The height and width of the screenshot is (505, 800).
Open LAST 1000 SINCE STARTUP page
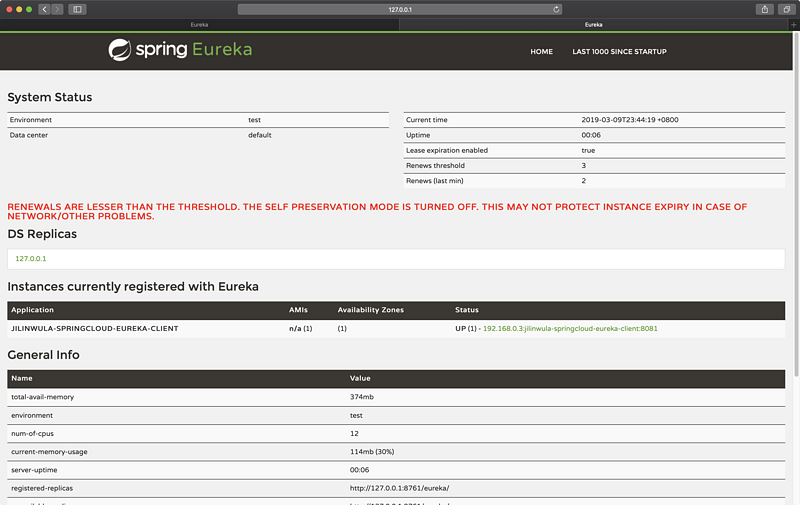619,52
